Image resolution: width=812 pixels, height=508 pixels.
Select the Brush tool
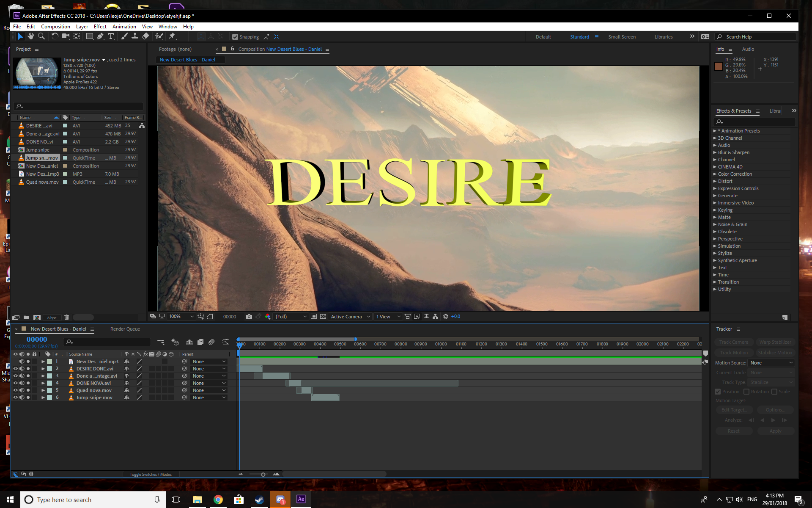coord(124,37)
